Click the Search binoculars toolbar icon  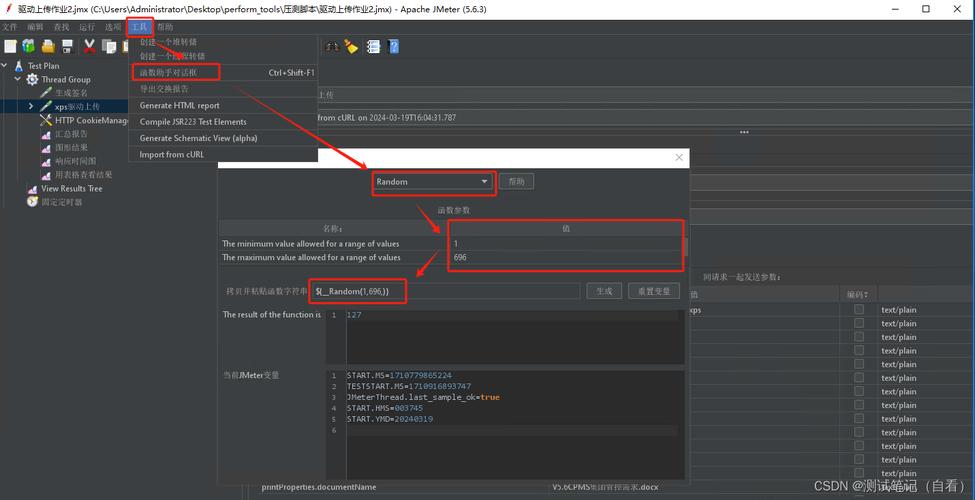click(333, 46)
